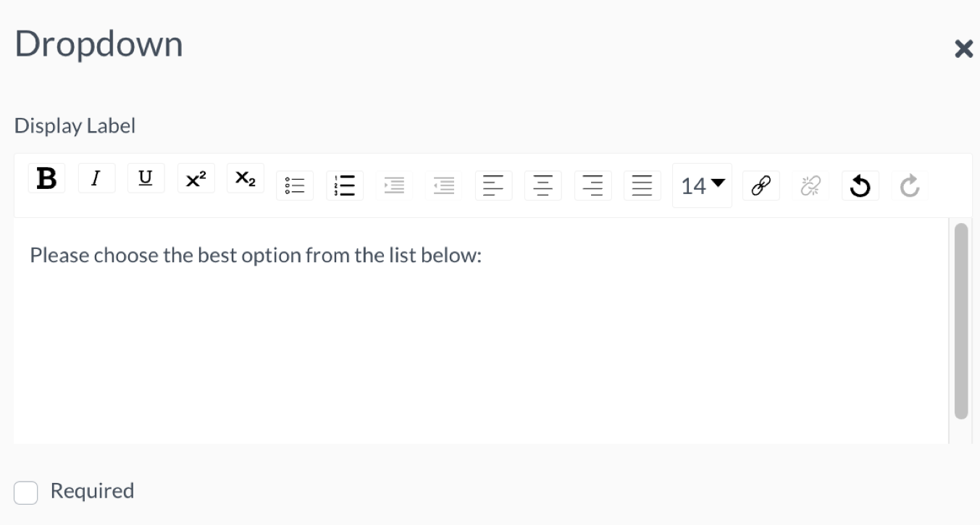Enable the Required checkbox
The image size is (980, 525).
[x=26, y=492]
